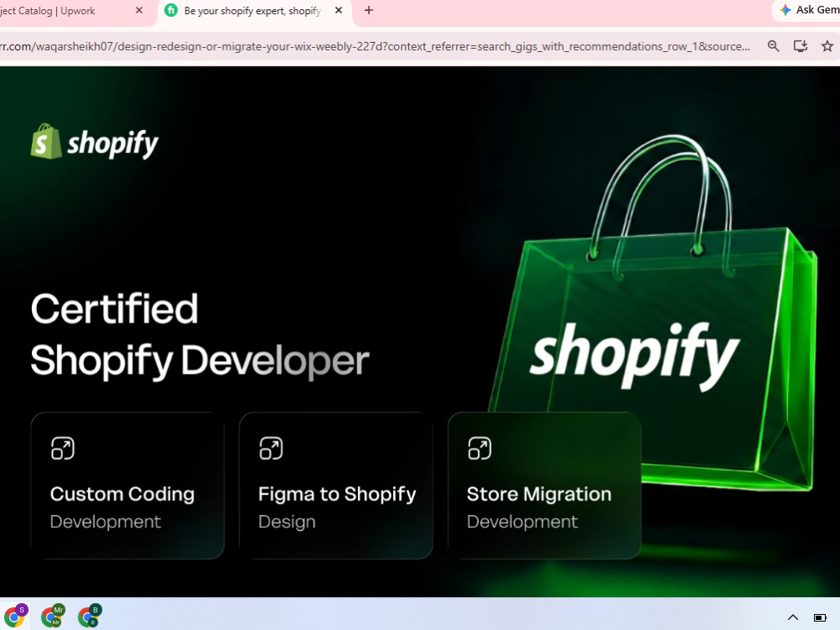Click the install app icon in the address bar
The width and height of the screenshot is (840, 630).
(801, 46)
